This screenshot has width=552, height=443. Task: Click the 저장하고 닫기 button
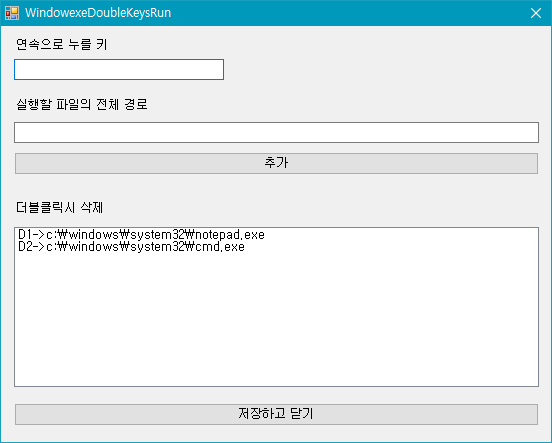pyautogui.click(x=276, y=414)
